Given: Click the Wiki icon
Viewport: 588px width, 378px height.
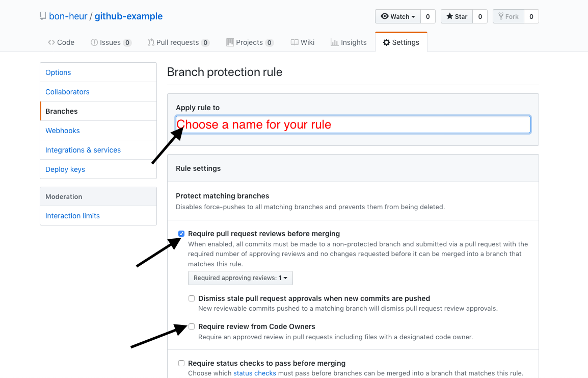Looking at the screenshot, I should coord(294,42).
